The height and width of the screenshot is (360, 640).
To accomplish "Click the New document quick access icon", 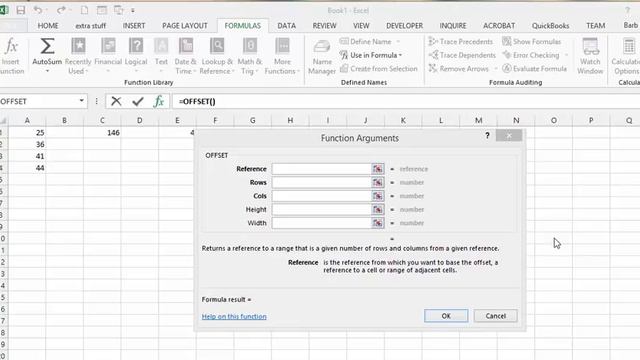I will click(x=84, y=10).
